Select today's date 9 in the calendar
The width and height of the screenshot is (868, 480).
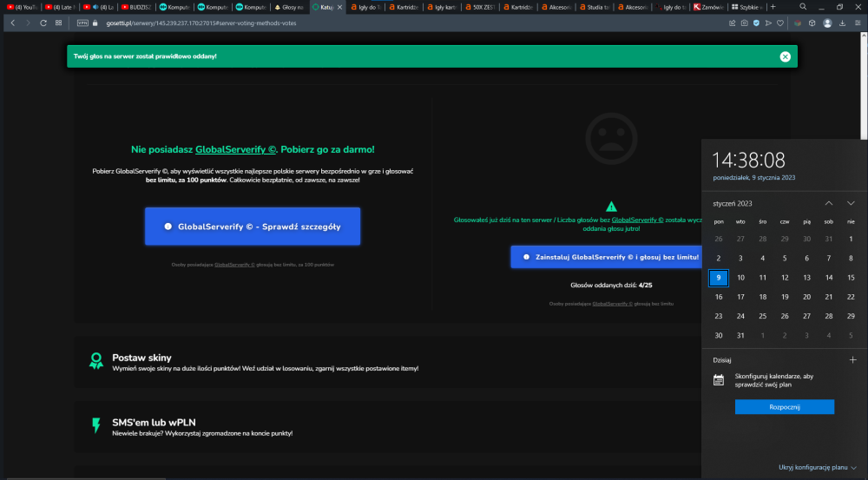[x=719, y=278]
